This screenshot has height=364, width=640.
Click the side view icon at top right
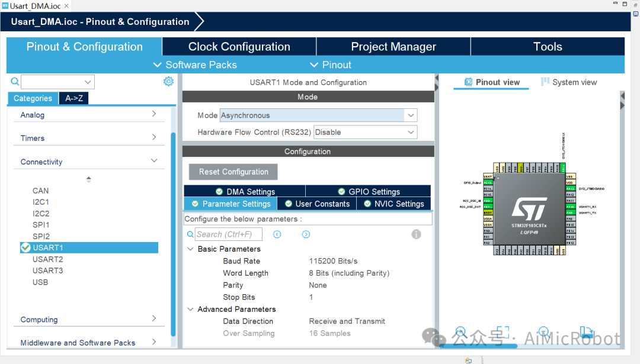tap(635, 14)
